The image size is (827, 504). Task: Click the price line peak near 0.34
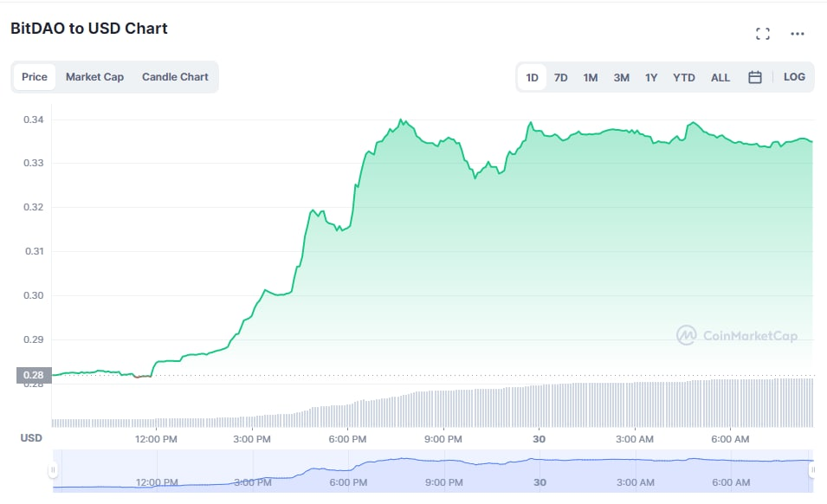400,120
